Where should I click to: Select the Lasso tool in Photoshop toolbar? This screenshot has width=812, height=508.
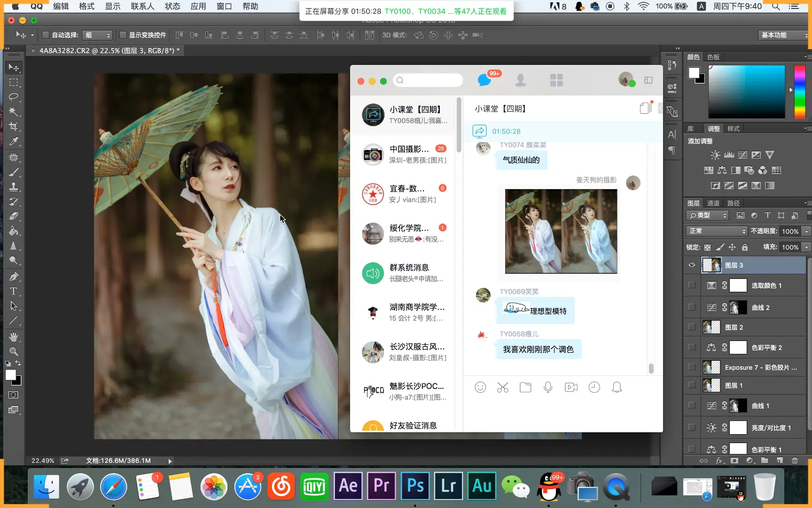[x=14, y=97]
